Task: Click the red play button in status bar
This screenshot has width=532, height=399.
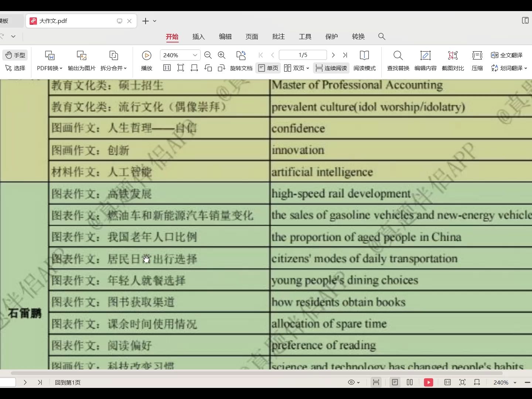Action: (429, 382)
